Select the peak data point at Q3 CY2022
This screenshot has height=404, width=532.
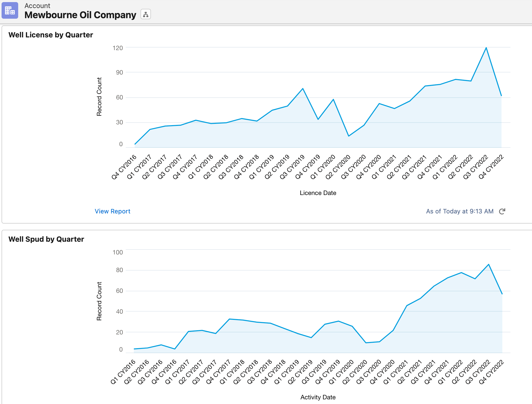[486, 48]
